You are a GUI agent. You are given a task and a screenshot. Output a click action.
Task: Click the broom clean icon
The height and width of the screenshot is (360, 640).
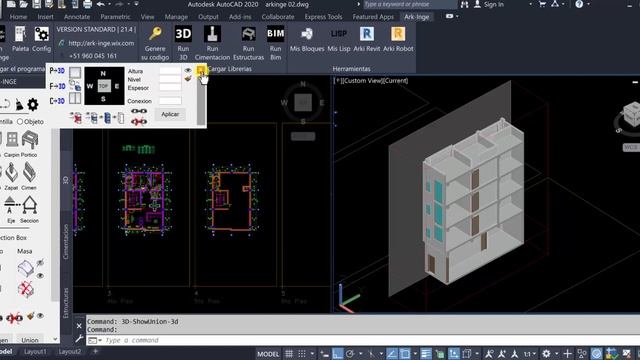coord(19,104)
